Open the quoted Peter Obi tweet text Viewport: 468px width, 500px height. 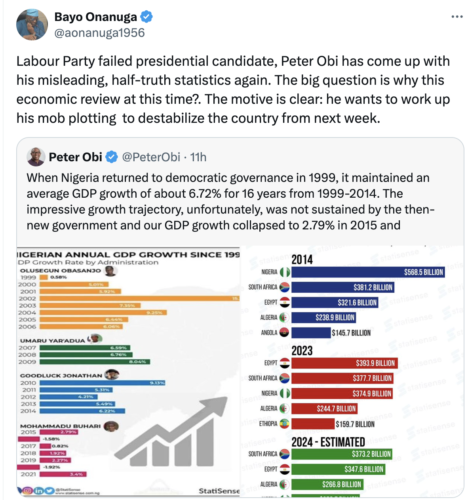click(230, 201)
